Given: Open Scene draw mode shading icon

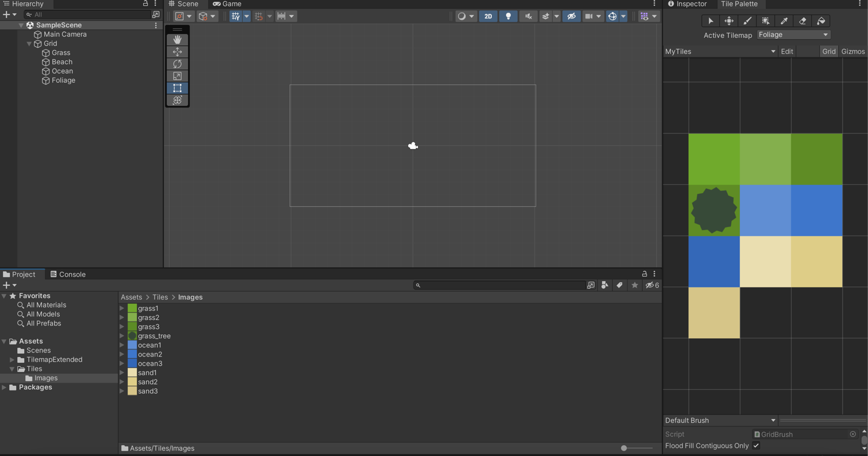Looking at the screenshot, I should click(461, 16).
